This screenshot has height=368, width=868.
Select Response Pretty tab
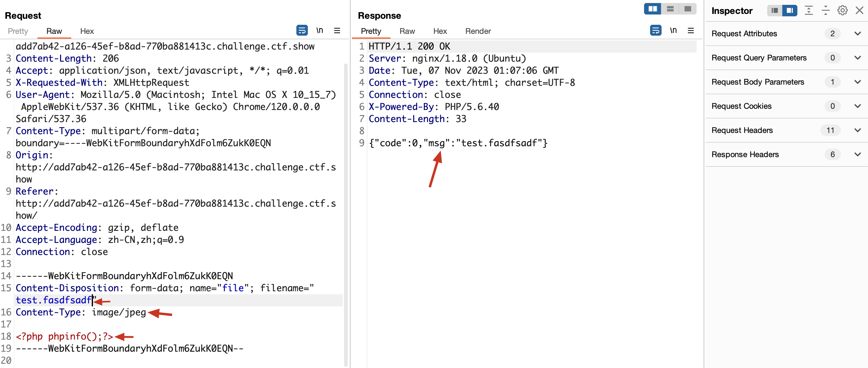tap(371, 31)
